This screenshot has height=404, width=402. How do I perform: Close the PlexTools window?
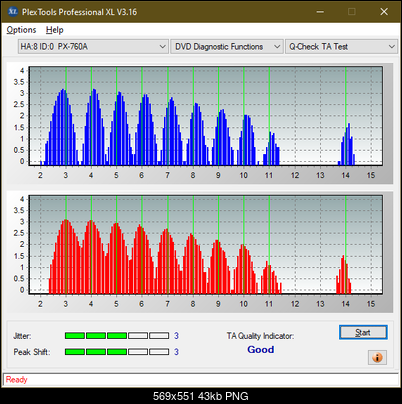click(384, 12)
